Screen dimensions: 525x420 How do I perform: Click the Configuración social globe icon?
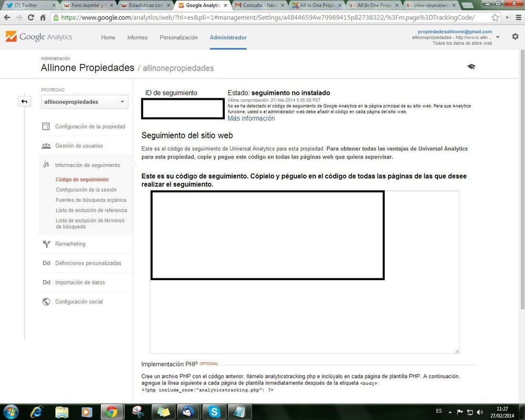(46, 302)
